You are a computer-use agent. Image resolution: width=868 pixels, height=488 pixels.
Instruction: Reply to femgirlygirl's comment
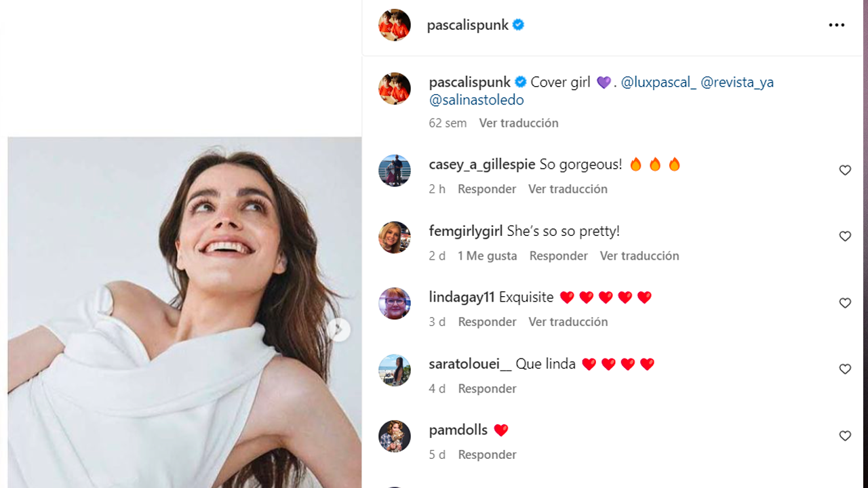pos(558,256)
